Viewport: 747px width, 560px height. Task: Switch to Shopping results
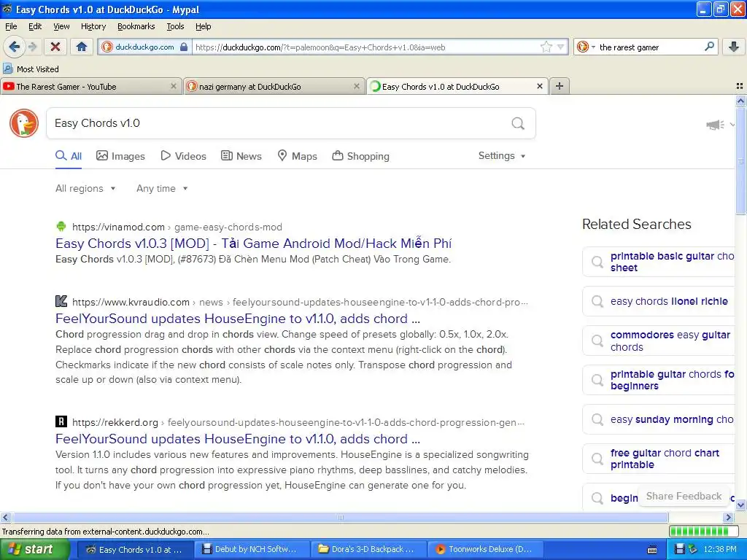(360, 156)
